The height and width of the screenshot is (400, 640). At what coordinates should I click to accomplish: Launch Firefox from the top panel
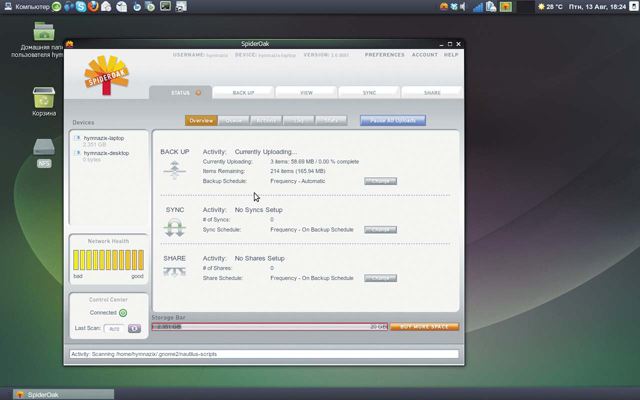click(93, 7)
